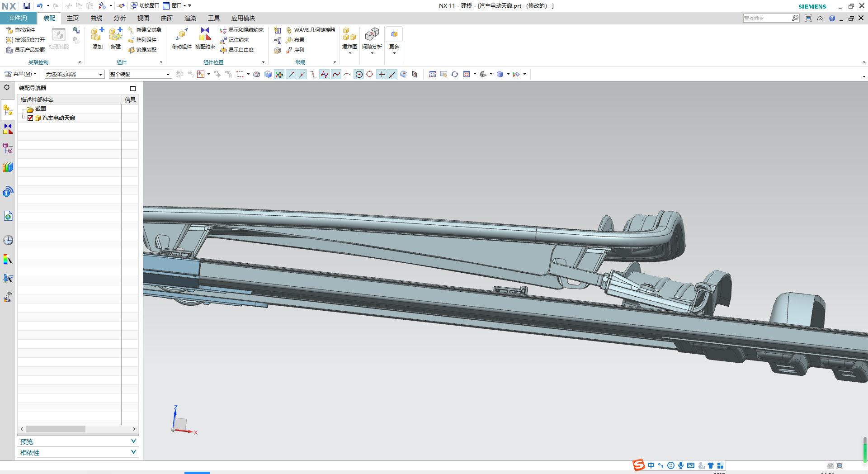Open the 整个装配 selection scope dropdown

(140, 74)
